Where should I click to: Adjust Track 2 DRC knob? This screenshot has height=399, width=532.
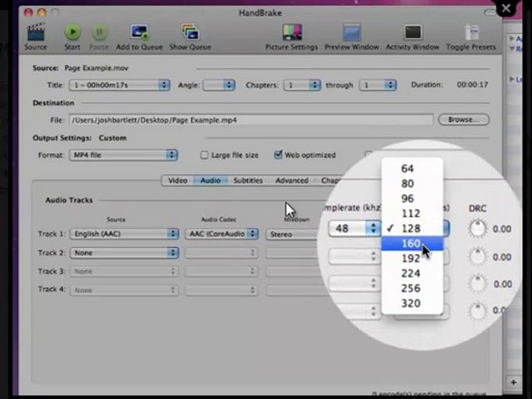478,257
